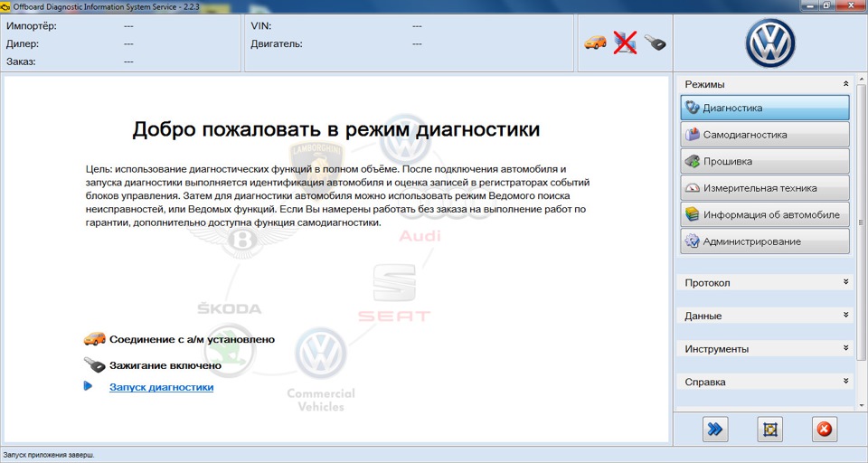Click the Самодиагностика icon
This screenshot has height=463, width=868.
692,135
